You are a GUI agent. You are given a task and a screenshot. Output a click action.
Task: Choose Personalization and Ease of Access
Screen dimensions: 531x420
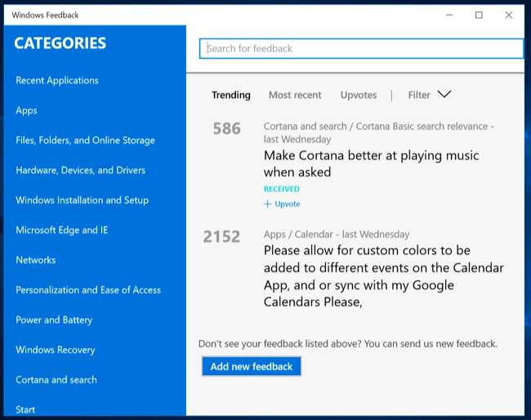coord(88,290)
